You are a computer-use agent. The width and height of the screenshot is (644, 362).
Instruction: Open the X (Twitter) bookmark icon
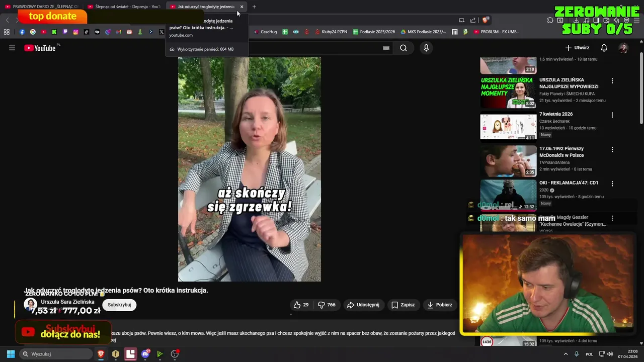162,32
